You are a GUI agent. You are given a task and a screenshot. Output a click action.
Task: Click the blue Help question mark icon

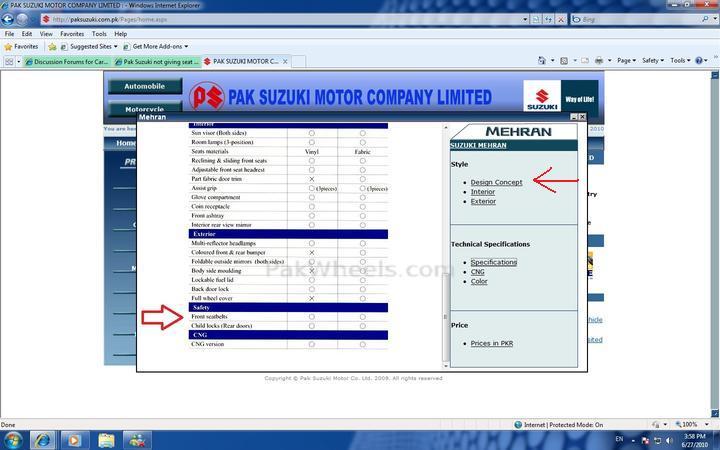tap(699, 61)
